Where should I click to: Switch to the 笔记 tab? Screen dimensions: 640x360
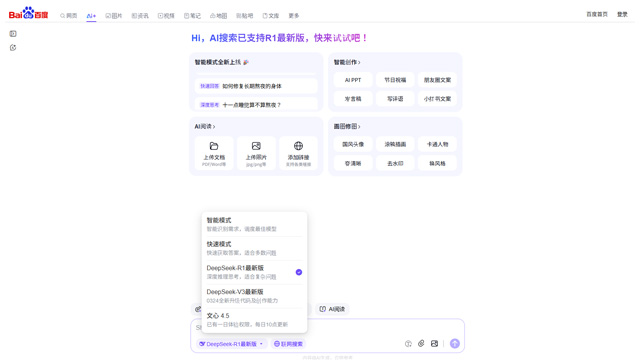point(192,16)
